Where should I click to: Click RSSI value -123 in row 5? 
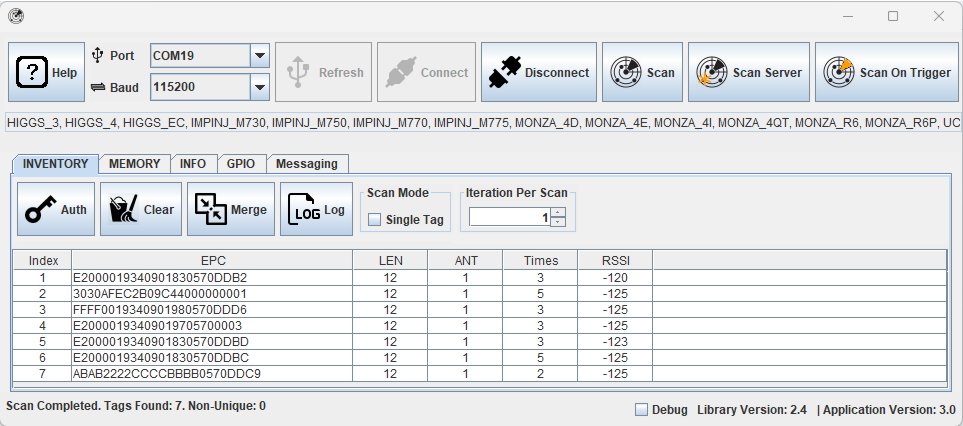pos(615,342)
